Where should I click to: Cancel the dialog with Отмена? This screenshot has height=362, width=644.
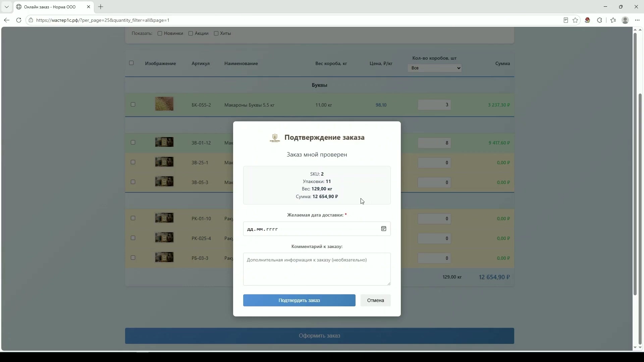click(x=375, y=300)
